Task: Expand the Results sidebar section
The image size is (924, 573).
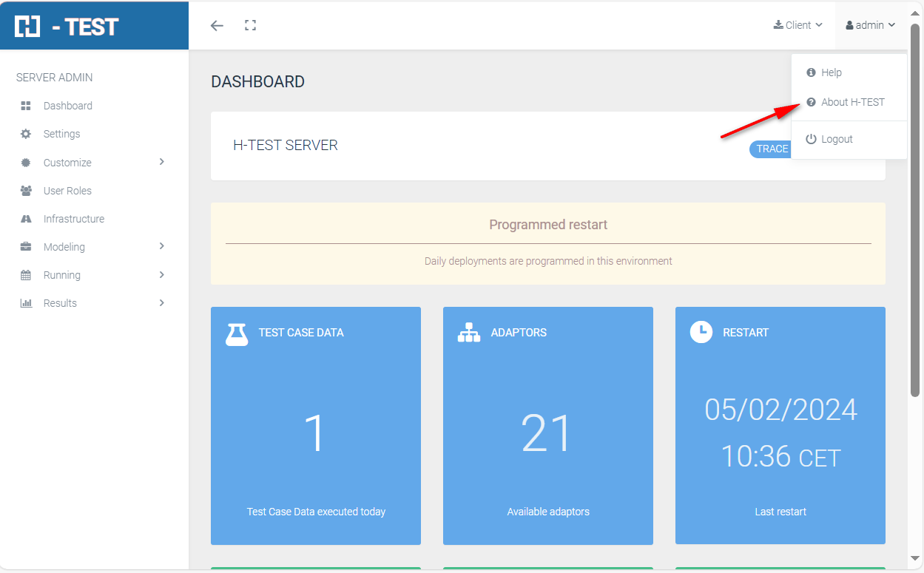Action: point(161,302)
